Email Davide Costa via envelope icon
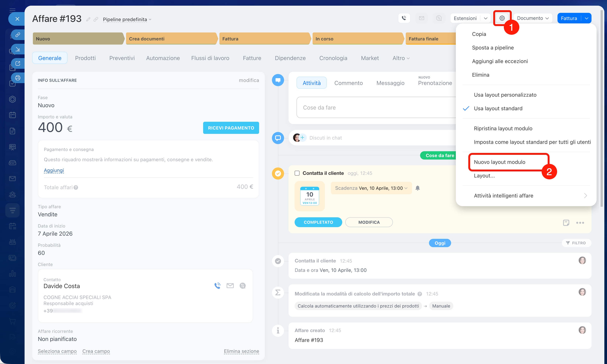This screenshot has width=607, height=364. click(230, 286)
